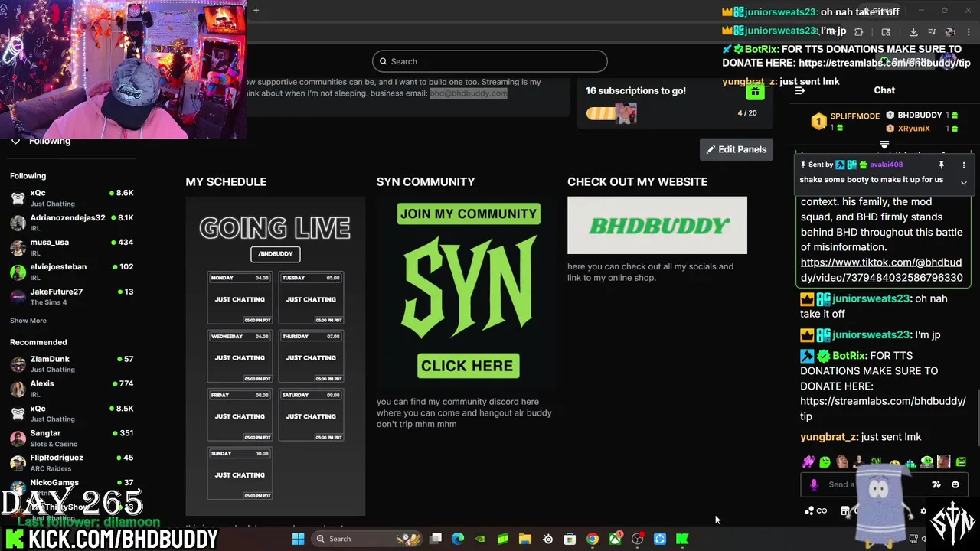Open the emoji picker in chat
Image resolution: width=980 pixels, height=551 pixels.
click(955, 484)
